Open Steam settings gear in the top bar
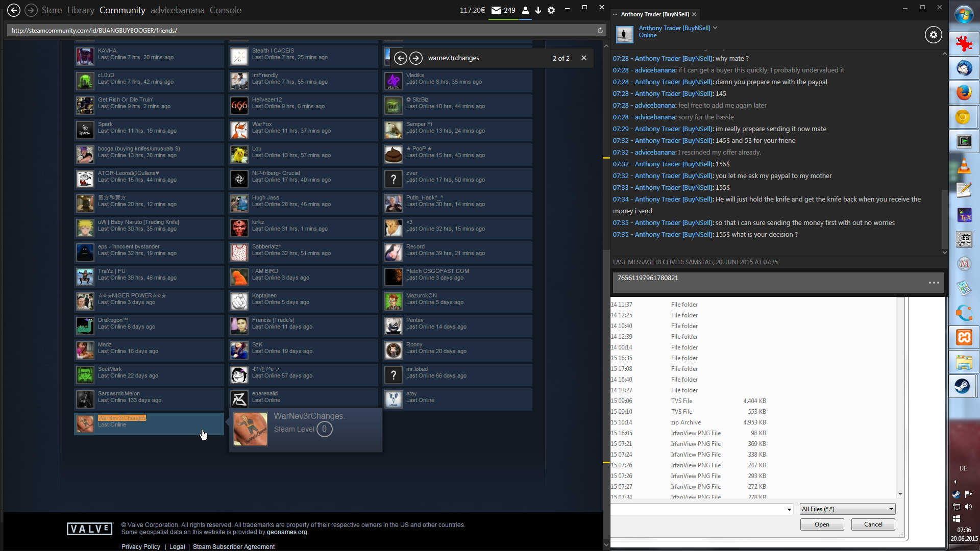Image resolution: width=980 pixels, height=551 pixels. pyautogui.click(x=551, y=10)
